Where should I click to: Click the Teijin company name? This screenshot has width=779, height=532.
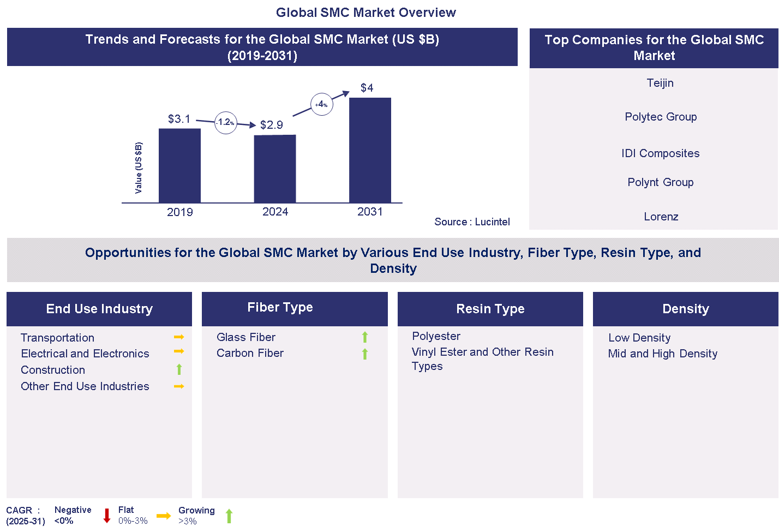tap(660, 83)
